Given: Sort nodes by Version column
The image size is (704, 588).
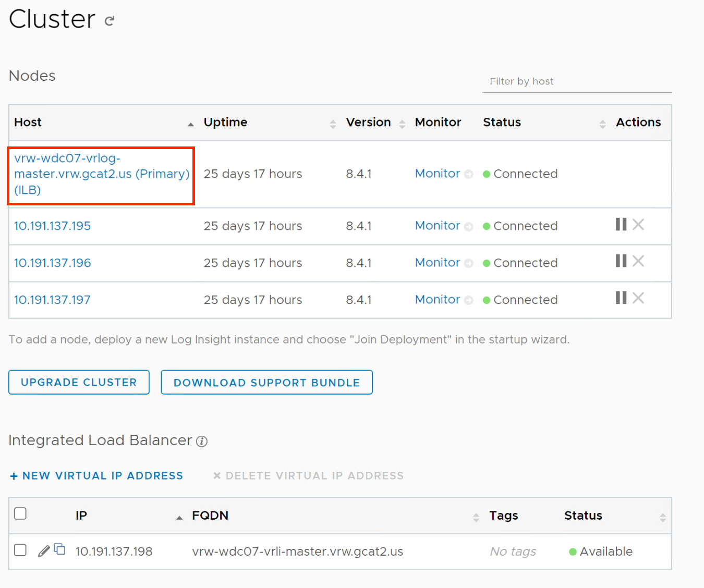Looking at the screenshot, I should [402, 124].
